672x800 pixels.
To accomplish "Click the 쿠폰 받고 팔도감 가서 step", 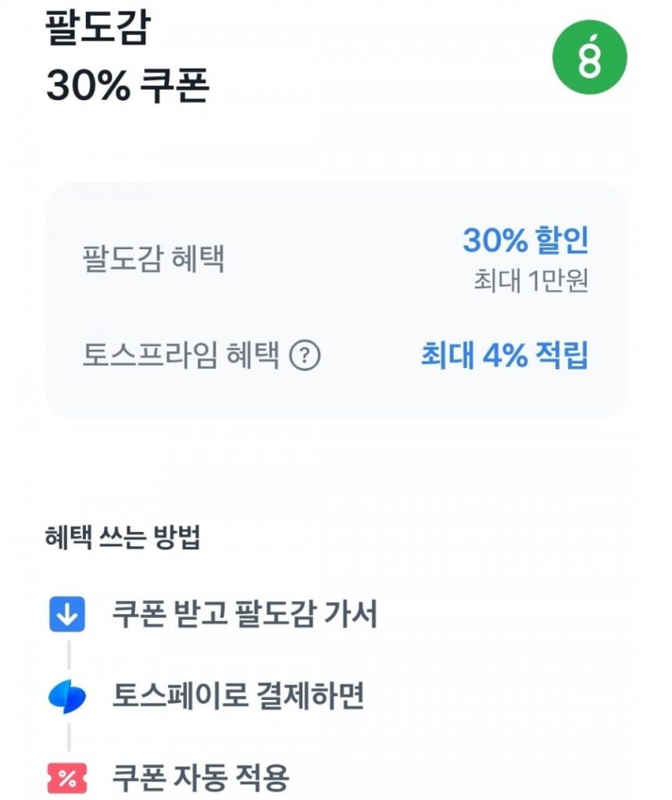I will (x=245, y=616).
